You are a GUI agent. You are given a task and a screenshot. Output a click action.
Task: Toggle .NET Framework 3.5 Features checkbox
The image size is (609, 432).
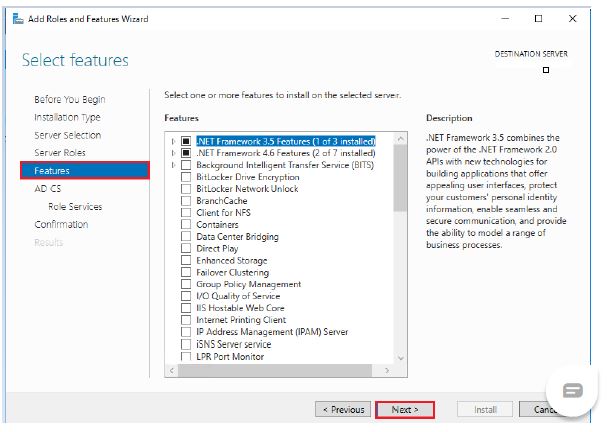pyautogui.click(x=186, y=141)
